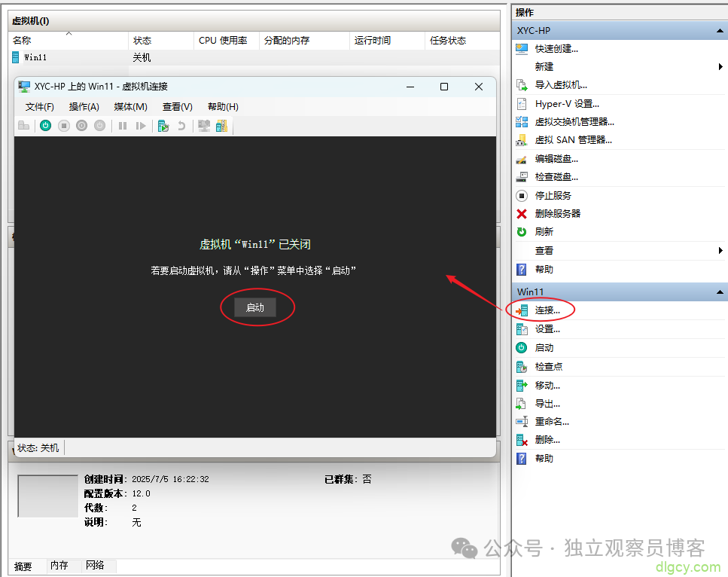Collapse the Win11 actions section
Screen dimensions: 728x577
pyautogui.click(x=720, y=292)
